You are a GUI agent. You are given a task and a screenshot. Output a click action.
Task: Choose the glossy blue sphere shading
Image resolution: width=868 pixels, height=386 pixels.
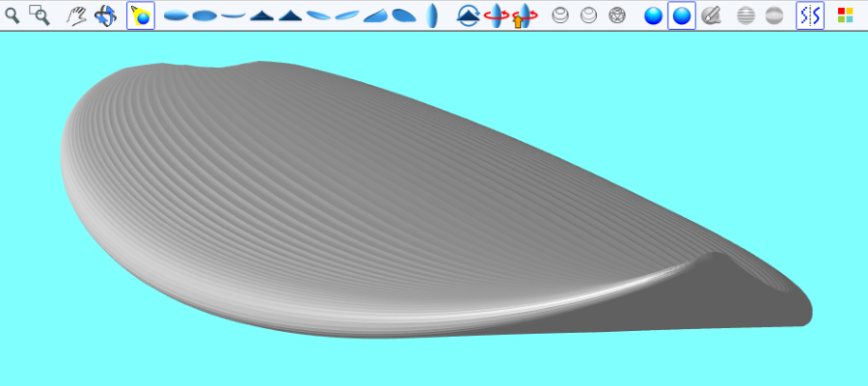coord(653,15)
